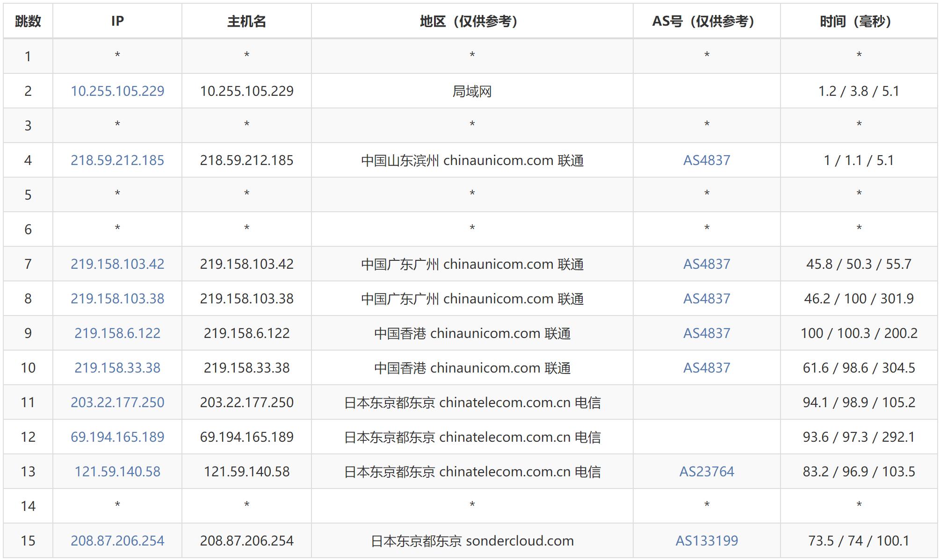The height and width of the screenshot is (560, 940).
Task: Select time cell 100 / 100.3 / 200.2
Action: coord(859,333)
